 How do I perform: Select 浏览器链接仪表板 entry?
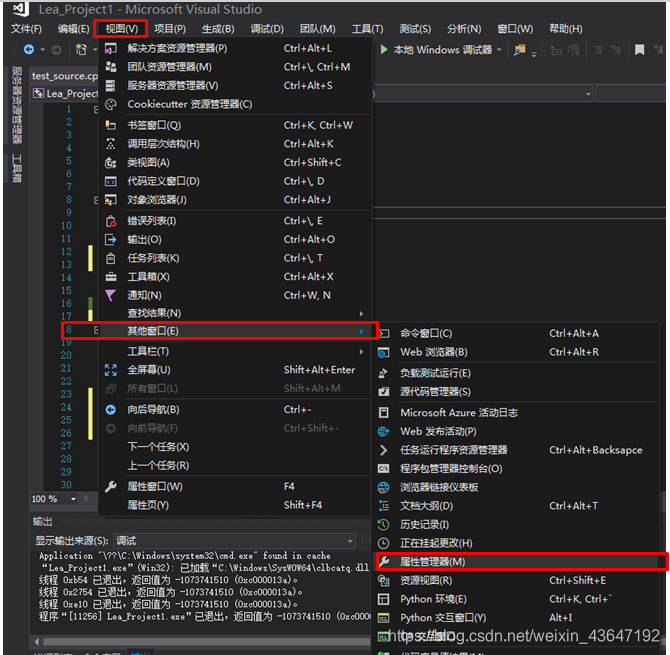point(518,487)
